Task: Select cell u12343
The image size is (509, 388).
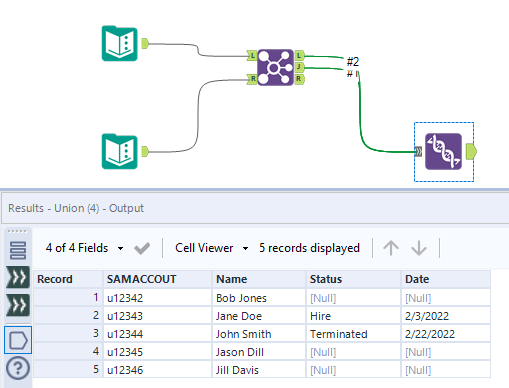Action: (157, 316)
